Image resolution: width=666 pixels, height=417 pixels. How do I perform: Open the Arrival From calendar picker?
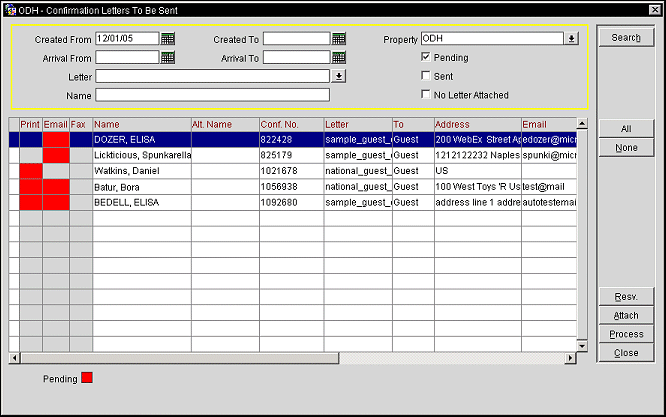(x=168, y=58)
